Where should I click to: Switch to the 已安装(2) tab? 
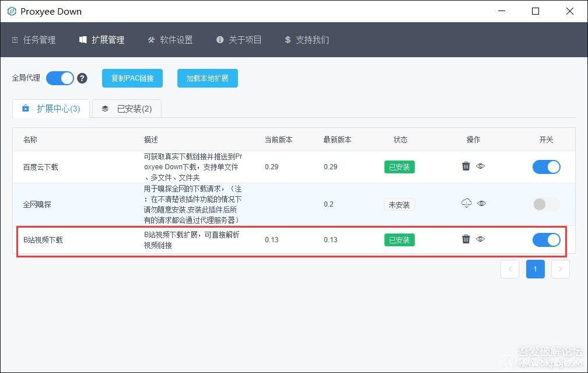tap(127, 109)
